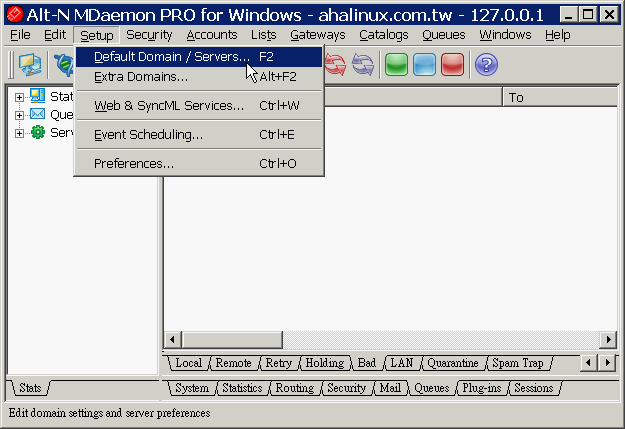Open the Catalogs menu
This screenshot has height=429, width=625.
(x=383, y=35)
